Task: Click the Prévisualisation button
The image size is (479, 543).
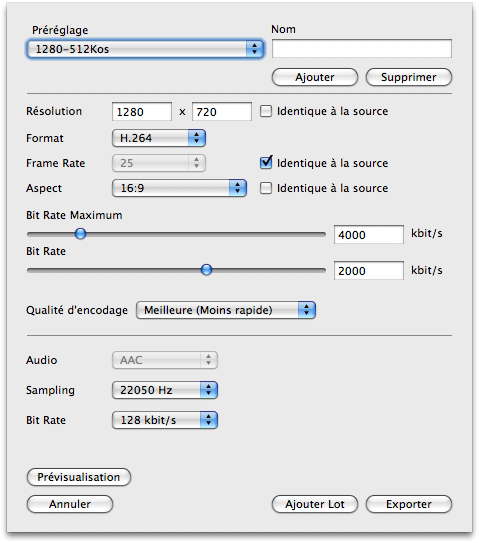Action: (x=79, y=477)
